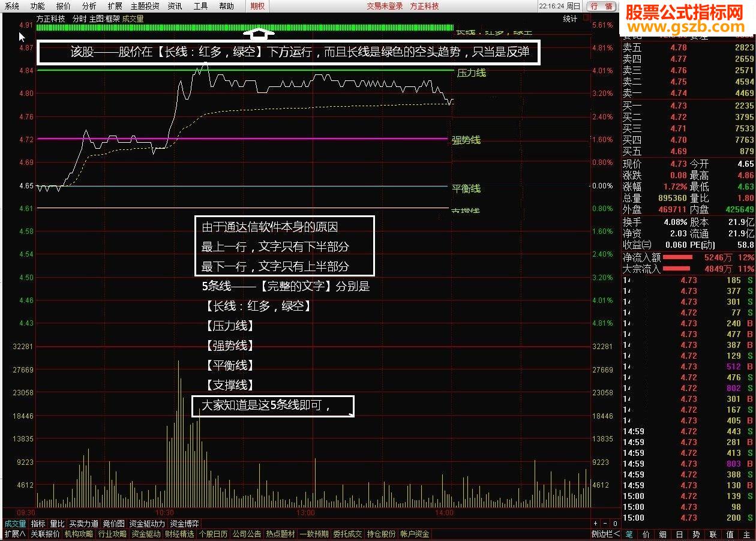Open the 报价 menu
This screenshot has height=541, width=756.
(x=63, y=6)
